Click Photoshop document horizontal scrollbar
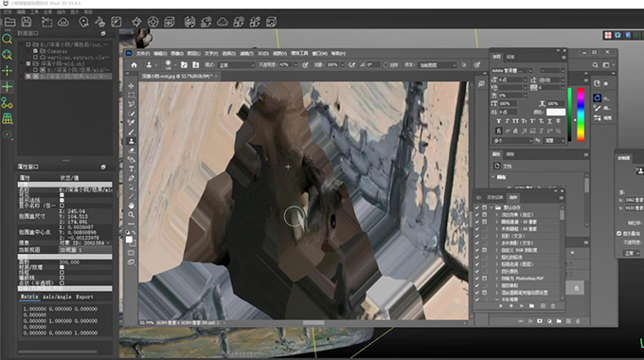644x360 pixels. (313, 323)
